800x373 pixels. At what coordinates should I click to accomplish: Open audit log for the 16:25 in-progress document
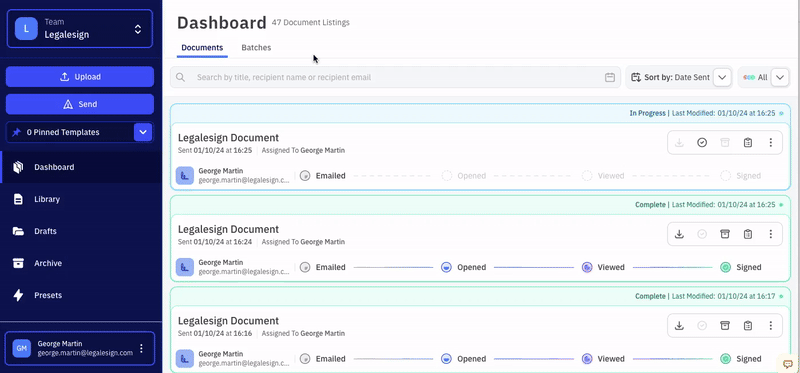[748, 143]
